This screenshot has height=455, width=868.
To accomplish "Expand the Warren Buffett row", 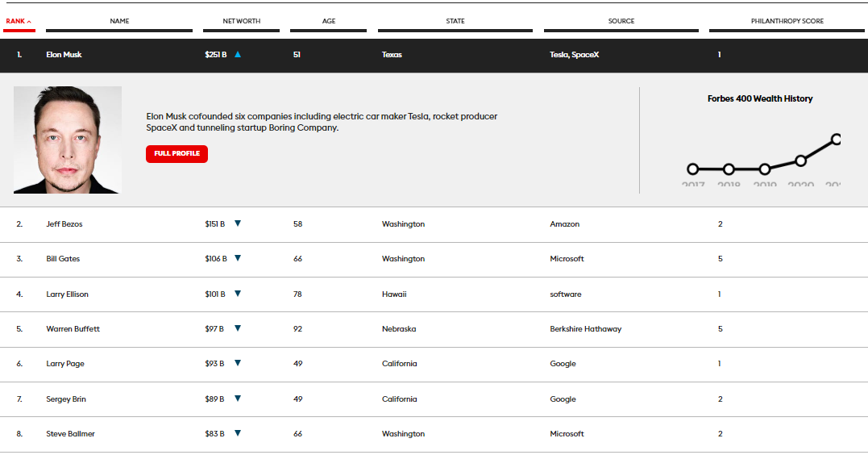I will tap(73, 329).
